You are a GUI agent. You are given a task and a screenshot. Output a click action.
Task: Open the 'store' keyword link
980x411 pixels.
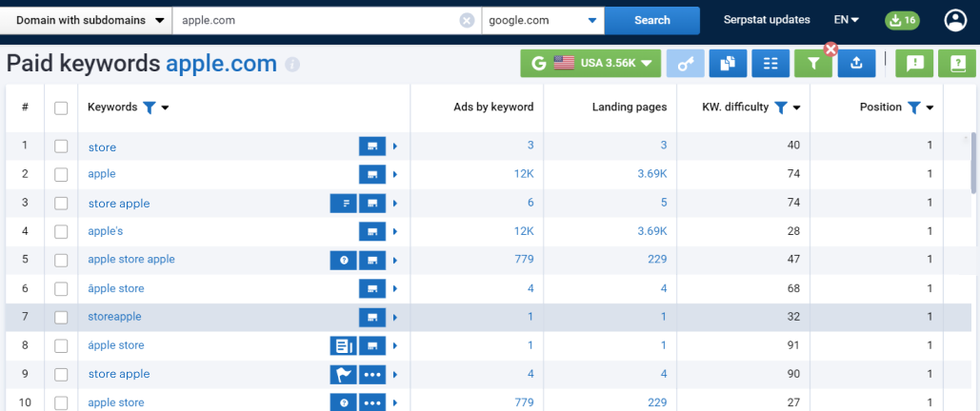(102, 147)
